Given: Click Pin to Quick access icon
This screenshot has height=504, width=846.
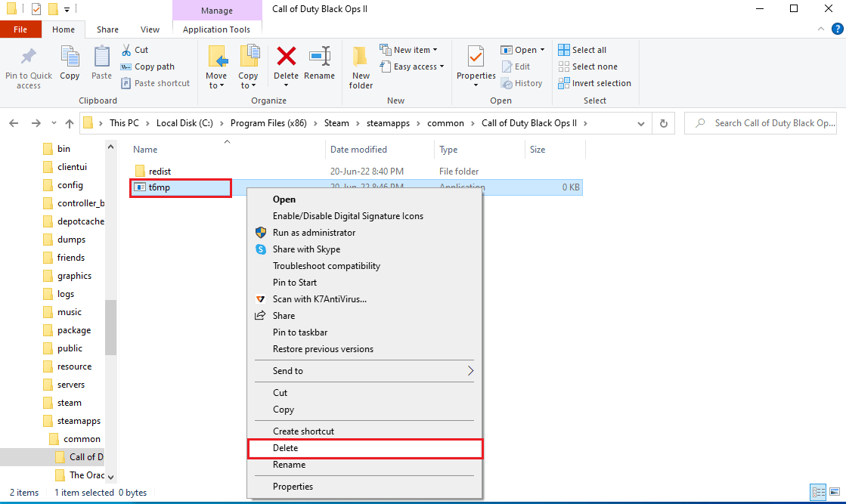Looking at the screenshot, I should [28, 57].
